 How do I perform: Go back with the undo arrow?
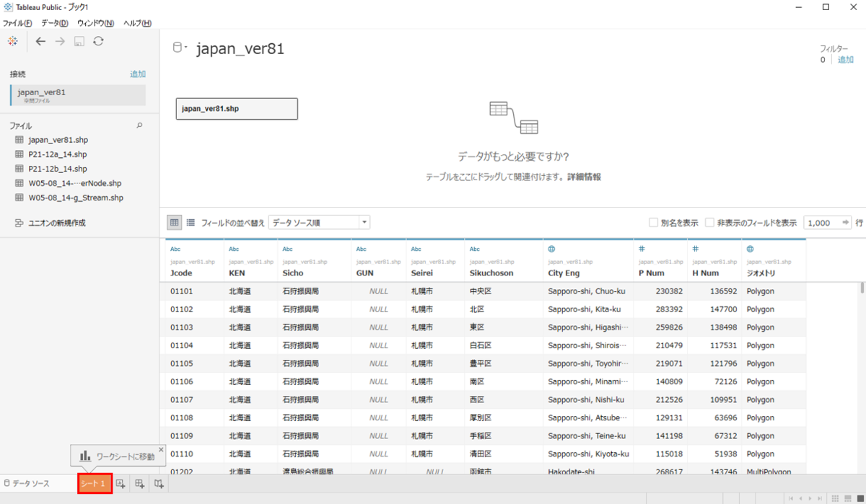[x=40, y=41]
